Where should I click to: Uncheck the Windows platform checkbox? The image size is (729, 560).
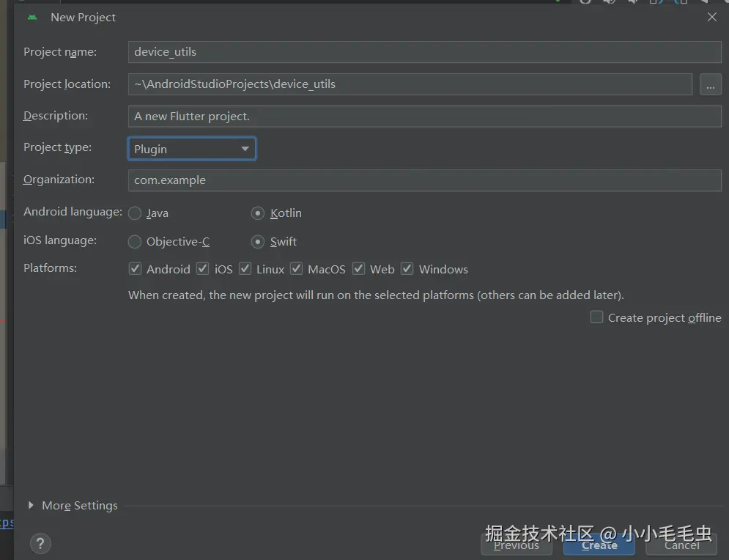pyautogui.click(x=407, y=269)
